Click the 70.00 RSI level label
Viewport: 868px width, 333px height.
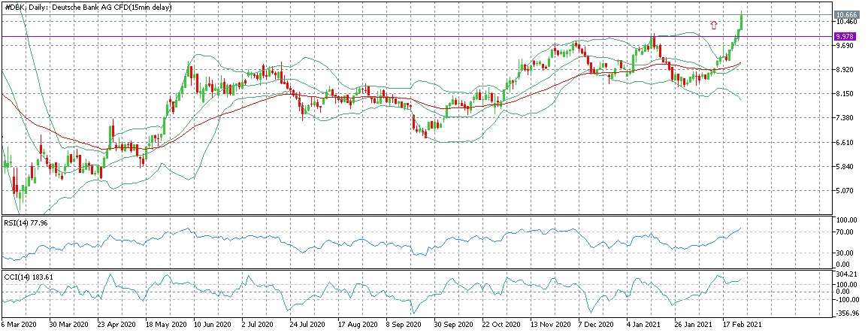[x=845, y=232]
